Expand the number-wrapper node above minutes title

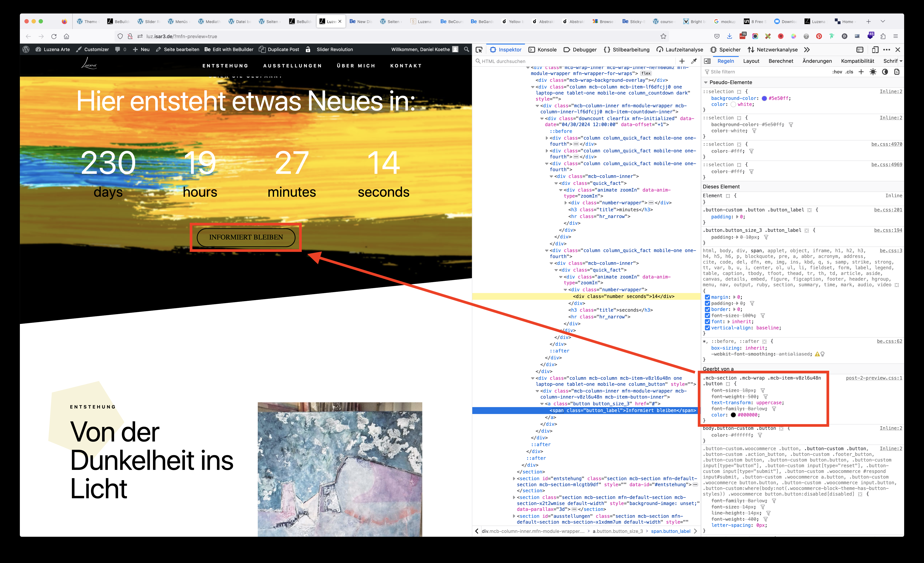(566, 203)
